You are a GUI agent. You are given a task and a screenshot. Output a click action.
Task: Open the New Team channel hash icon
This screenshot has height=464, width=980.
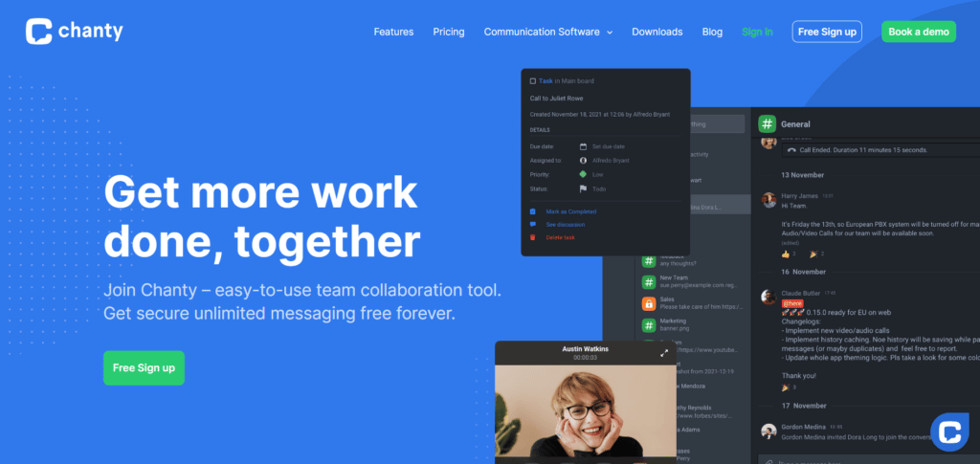[649, 282]
